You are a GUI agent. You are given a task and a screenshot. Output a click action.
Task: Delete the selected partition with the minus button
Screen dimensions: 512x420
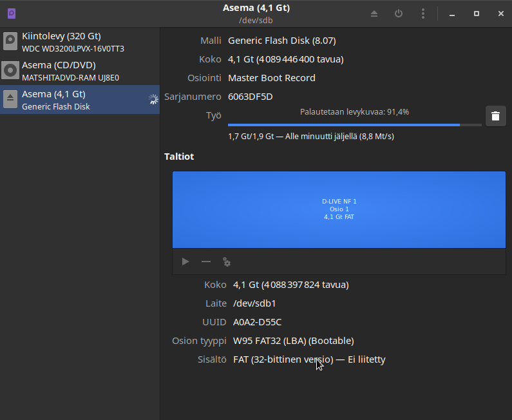point(206,262)
